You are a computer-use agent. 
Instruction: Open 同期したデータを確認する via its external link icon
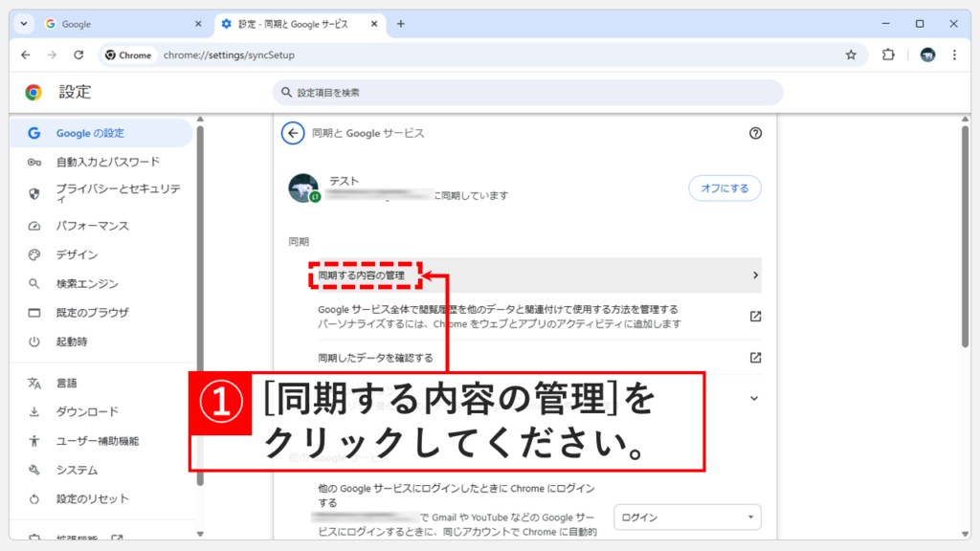click(755, 357)
